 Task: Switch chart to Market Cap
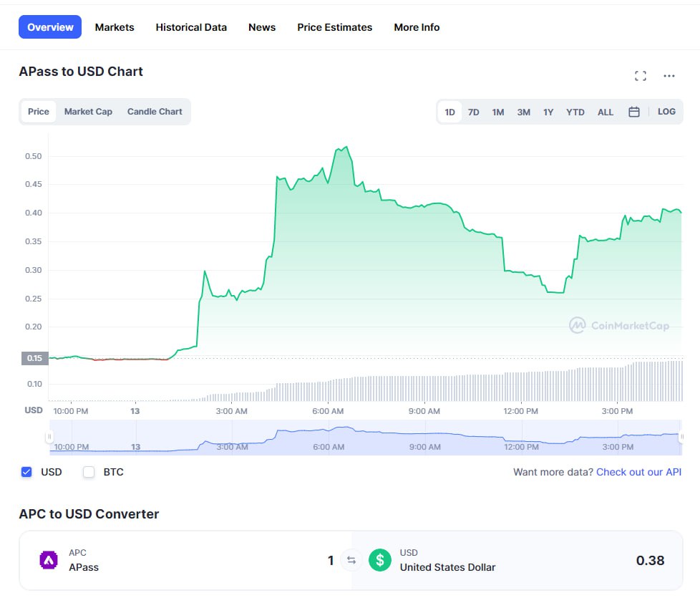[x=88, y=112]
